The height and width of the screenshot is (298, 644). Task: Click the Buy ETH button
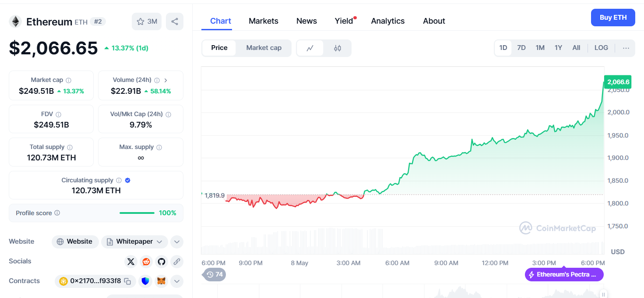(613, 18)
